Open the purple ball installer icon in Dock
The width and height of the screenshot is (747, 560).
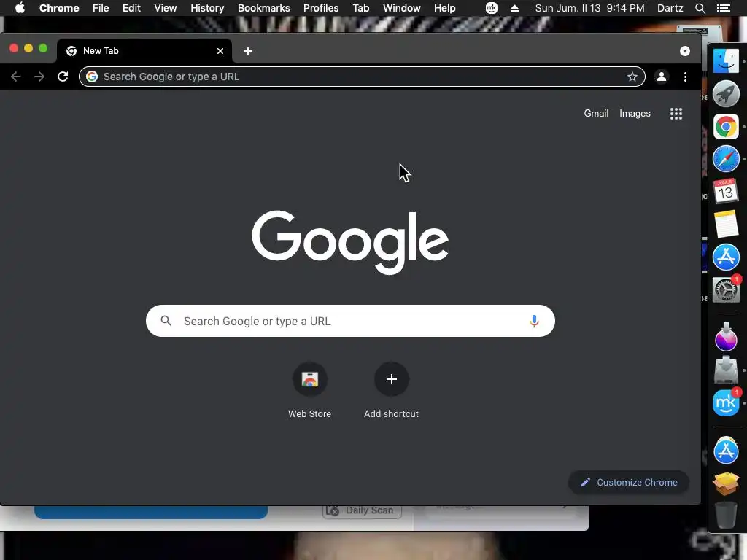tap(726, 337)
